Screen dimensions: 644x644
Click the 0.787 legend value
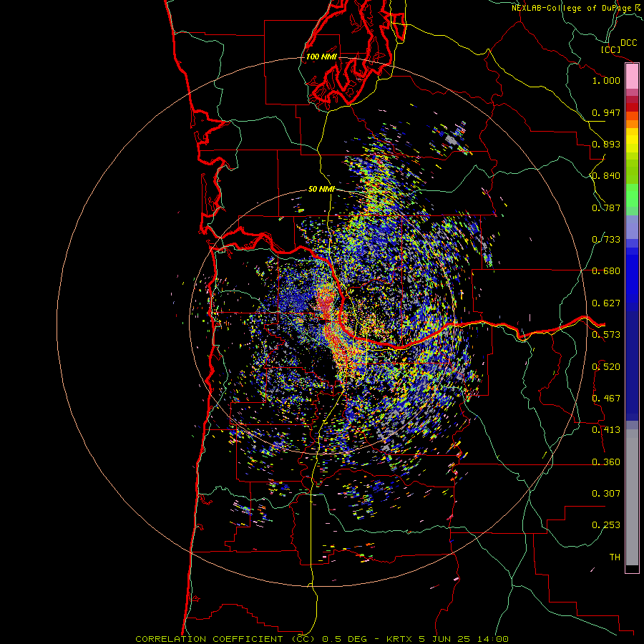click(606, 208)
